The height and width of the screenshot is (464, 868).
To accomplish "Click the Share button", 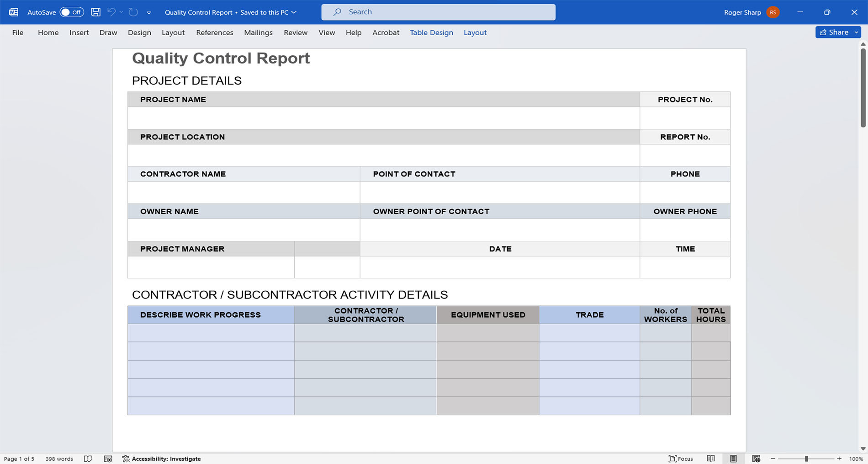I will click(834, 32).
